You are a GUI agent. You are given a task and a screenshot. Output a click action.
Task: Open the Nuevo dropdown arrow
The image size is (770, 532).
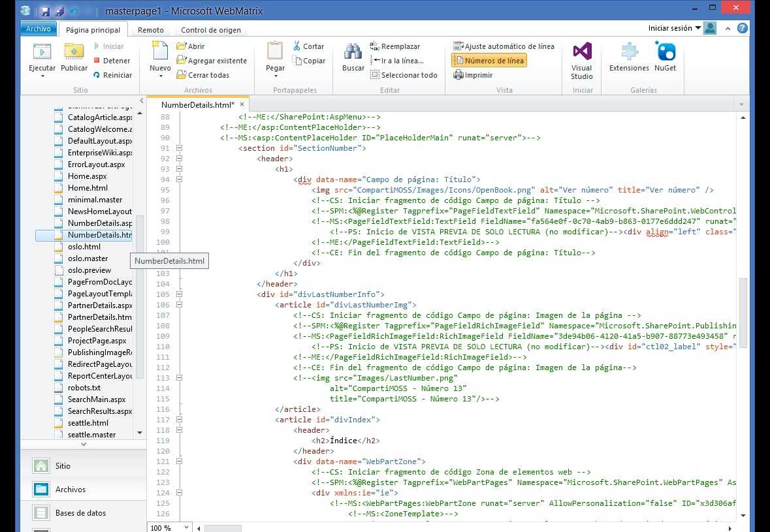(161, 76)
